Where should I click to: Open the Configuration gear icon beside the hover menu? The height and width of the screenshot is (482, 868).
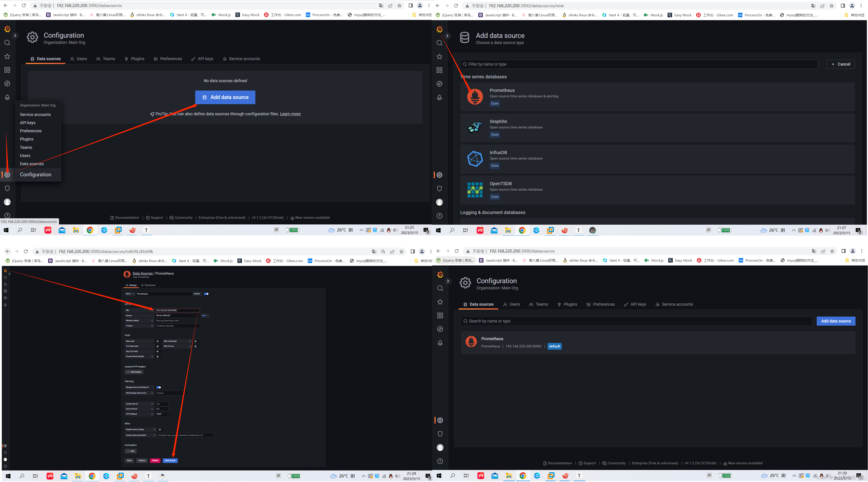[7, 175]
